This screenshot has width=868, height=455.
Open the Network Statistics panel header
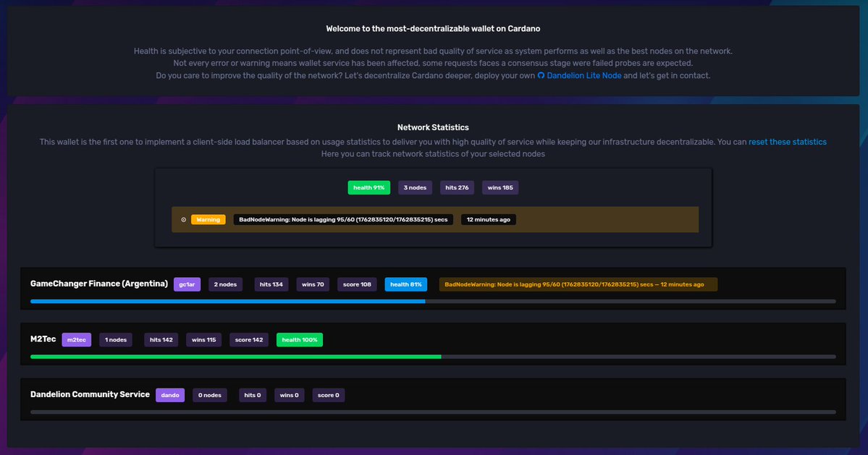tap(434, 127)
